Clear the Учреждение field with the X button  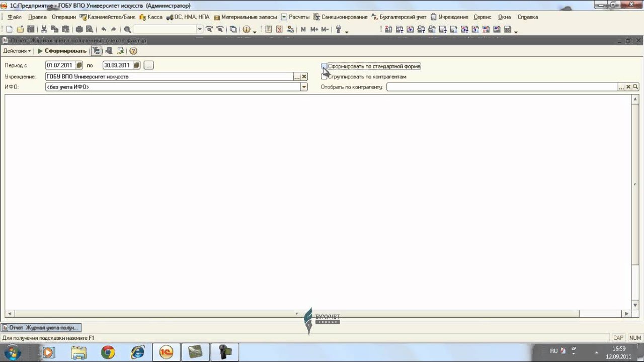[304, 76]
